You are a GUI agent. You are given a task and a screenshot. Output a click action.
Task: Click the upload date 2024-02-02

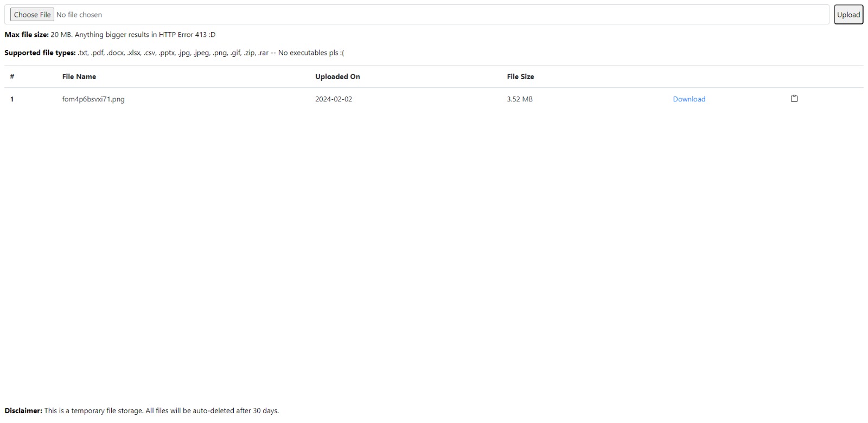(x=334, y=99)
